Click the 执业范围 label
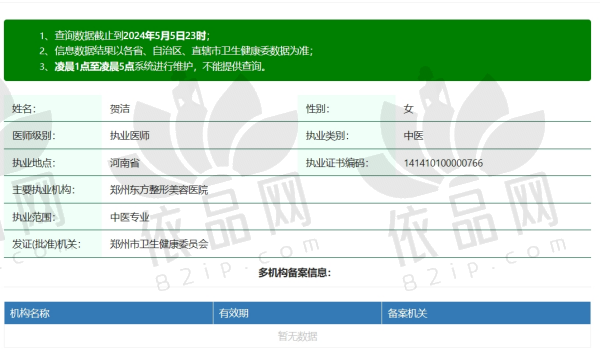 pos(34,217)
